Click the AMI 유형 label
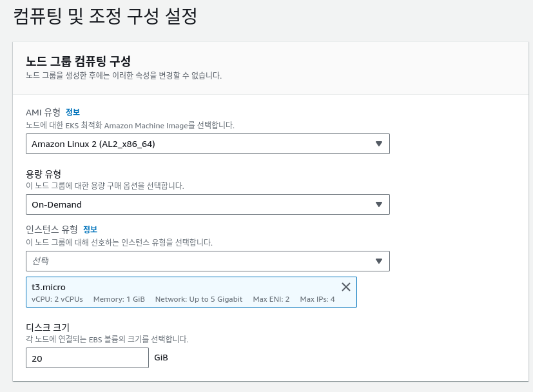Viewport: 533px width, 392px height. coord(43,112)
